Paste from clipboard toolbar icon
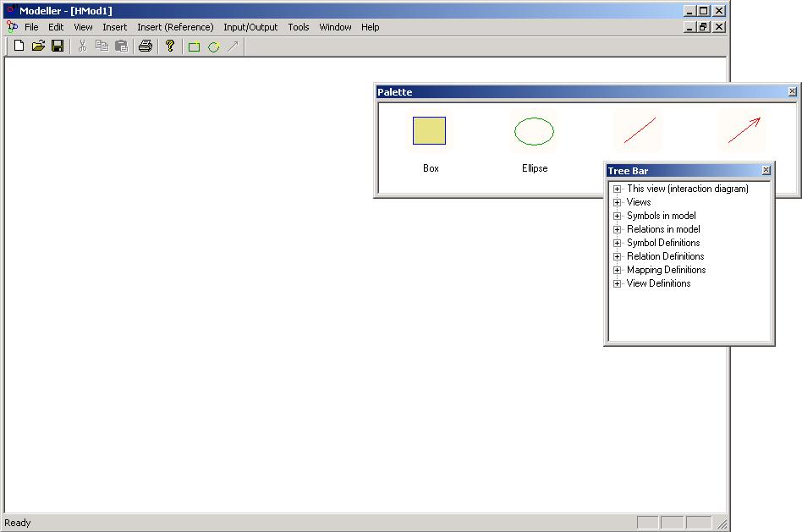The image size is (802, 532). point(121,46)
